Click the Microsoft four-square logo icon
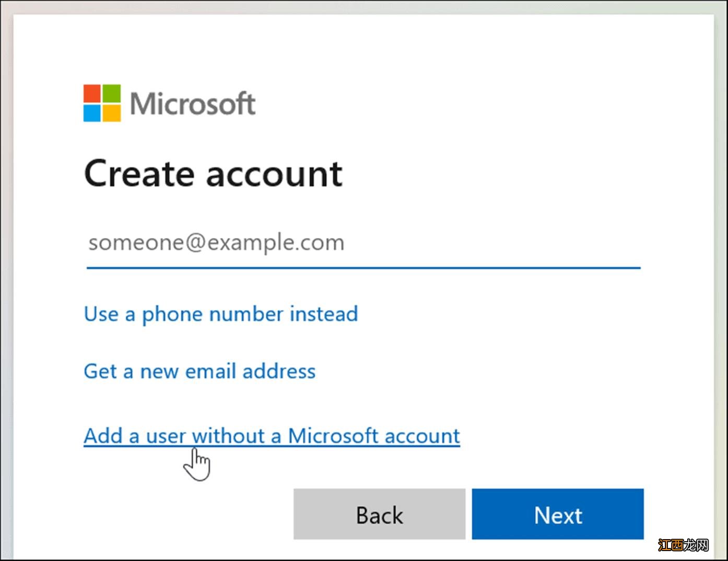 coord(102,103)
